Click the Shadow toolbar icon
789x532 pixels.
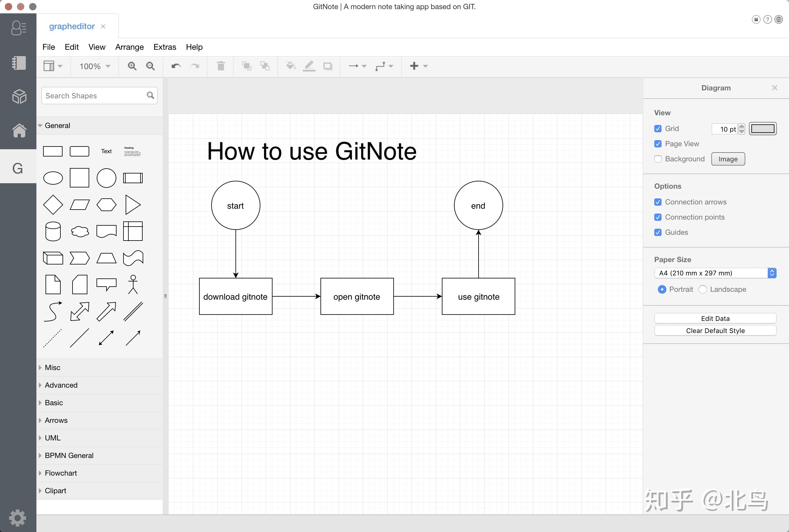click(x=327, y=66)
